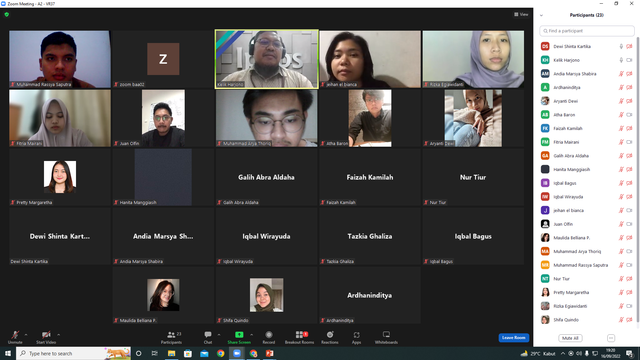This screenshot has height=360, width=640.
Task: Click the green Share Screen icon
Action: (239, 335)
